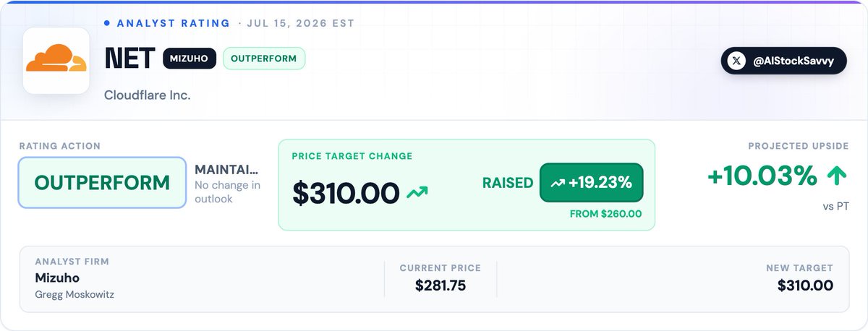Open the @AIStockSavvy handle pill

click(x=783, y=61)
